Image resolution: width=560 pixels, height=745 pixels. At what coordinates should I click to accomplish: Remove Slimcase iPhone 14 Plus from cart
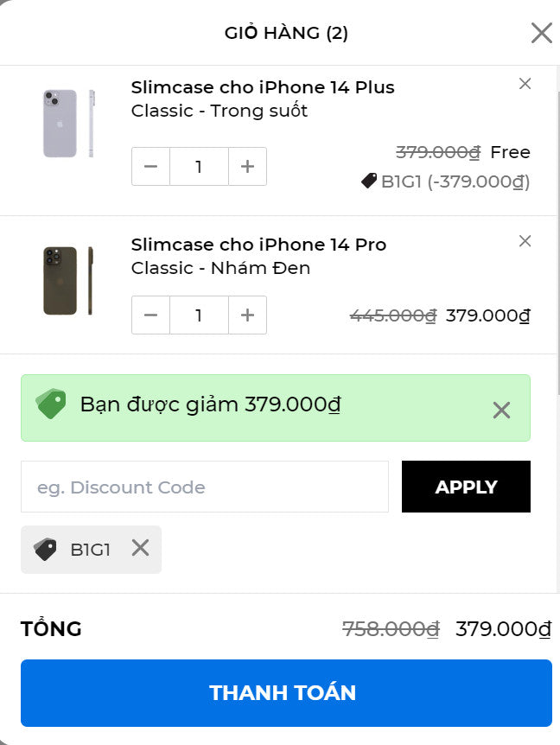525,84
